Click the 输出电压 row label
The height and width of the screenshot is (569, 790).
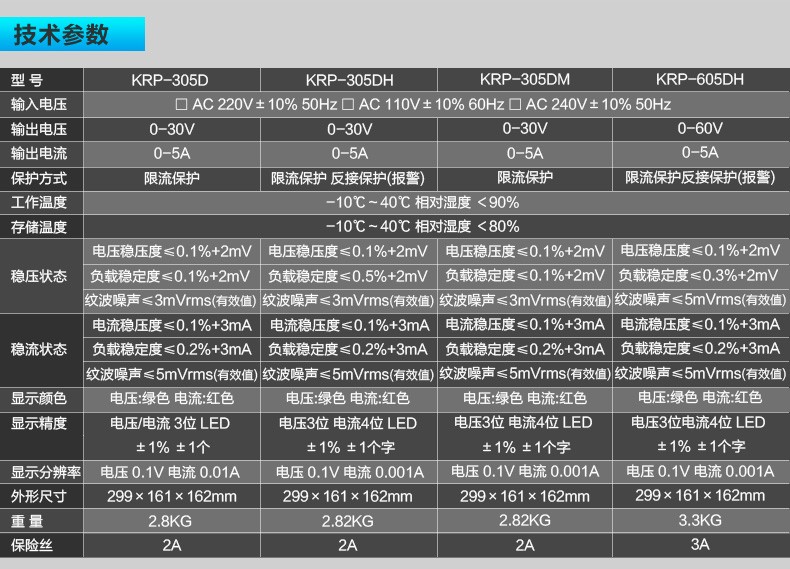pos(39,129)
